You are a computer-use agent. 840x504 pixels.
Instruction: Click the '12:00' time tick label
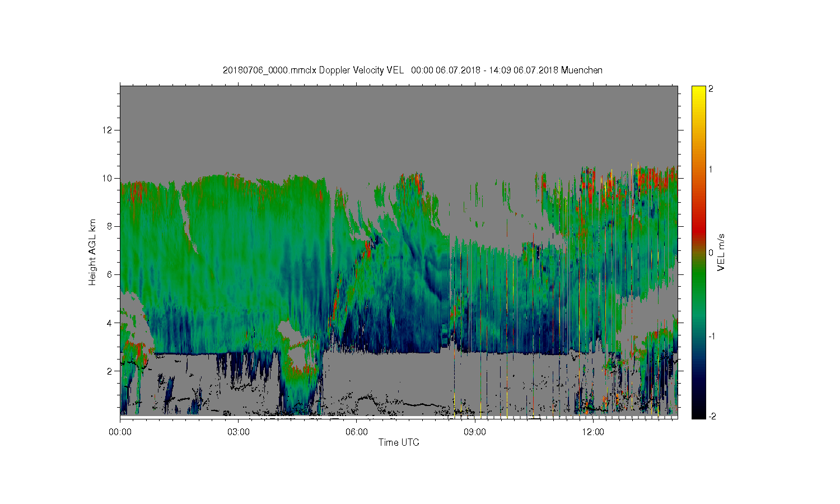click(593, 432)
